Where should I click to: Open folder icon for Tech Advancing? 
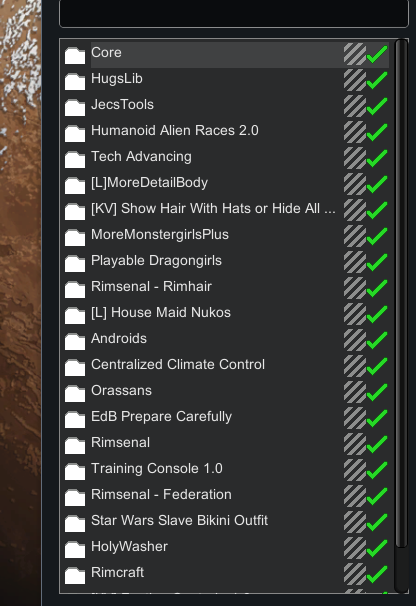pyautogui.click(x=75, y=159)
